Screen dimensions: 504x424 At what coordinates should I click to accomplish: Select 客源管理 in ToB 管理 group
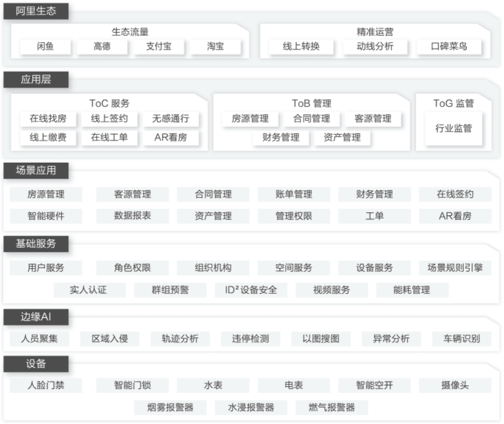click(373, 119)
